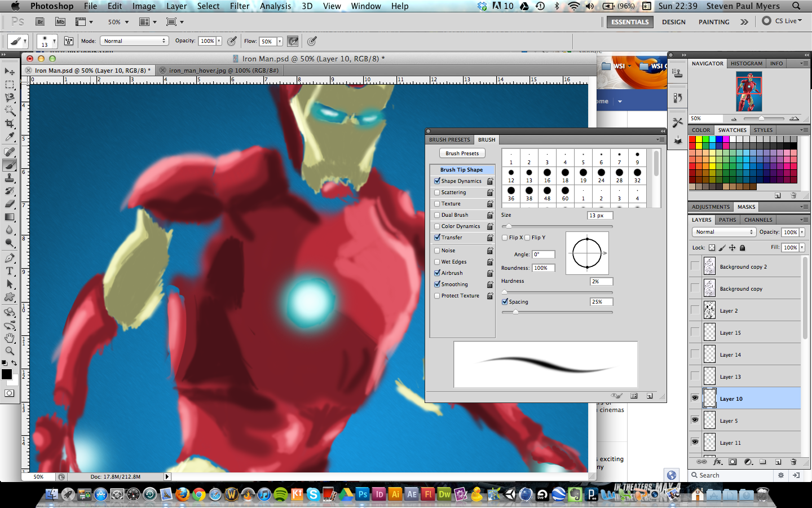Lock image pixels brush icon
812x508 pixels.
tap(722, 248)
